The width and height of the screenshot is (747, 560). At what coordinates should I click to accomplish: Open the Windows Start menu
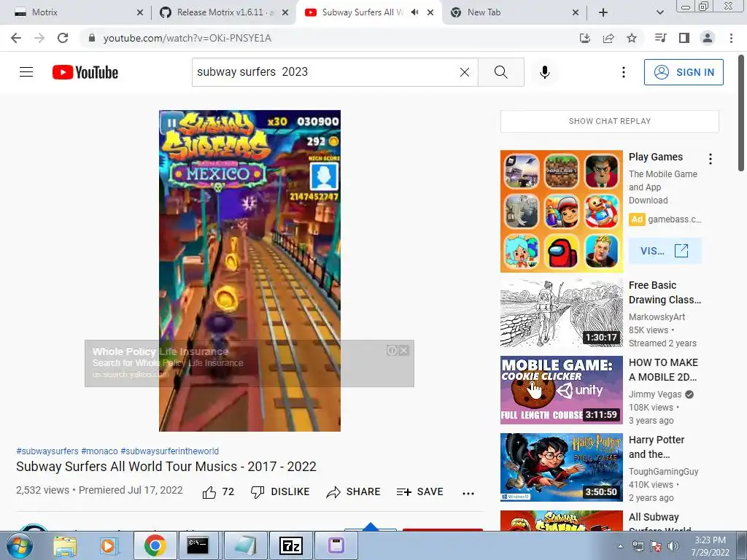coord(18,545)
